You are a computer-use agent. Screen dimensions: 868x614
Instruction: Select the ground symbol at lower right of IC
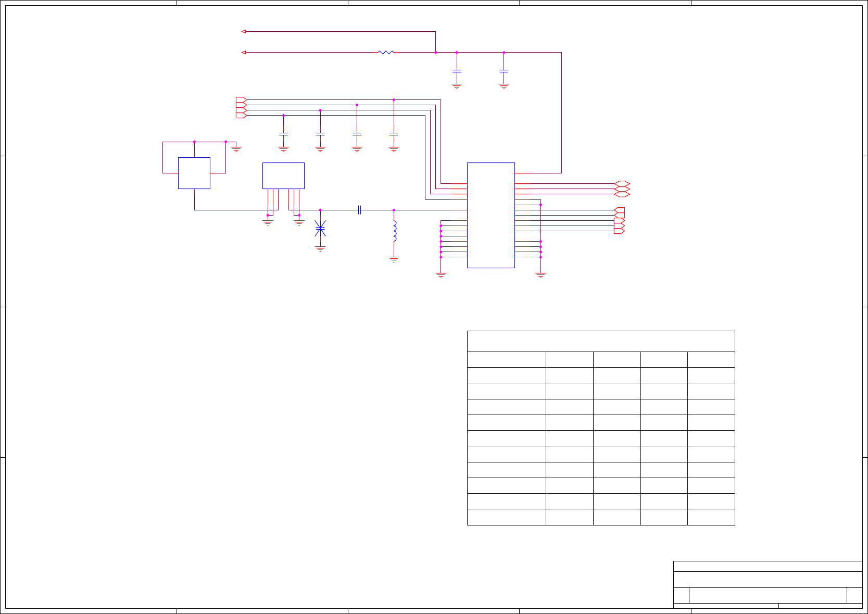[540, 275]
